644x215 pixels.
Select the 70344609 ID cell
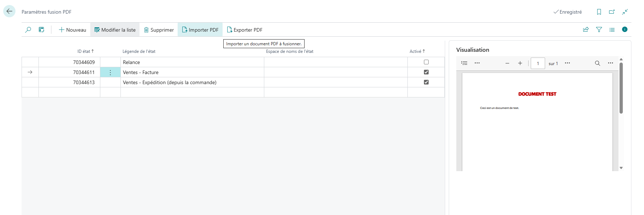pyautogui.click(x=69, y=62)
